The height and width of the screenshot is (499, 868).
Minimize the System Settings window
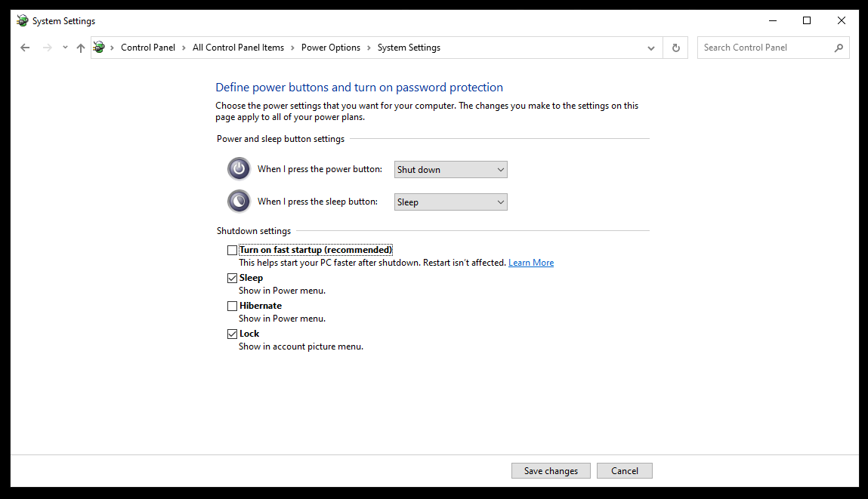point(773,20)
